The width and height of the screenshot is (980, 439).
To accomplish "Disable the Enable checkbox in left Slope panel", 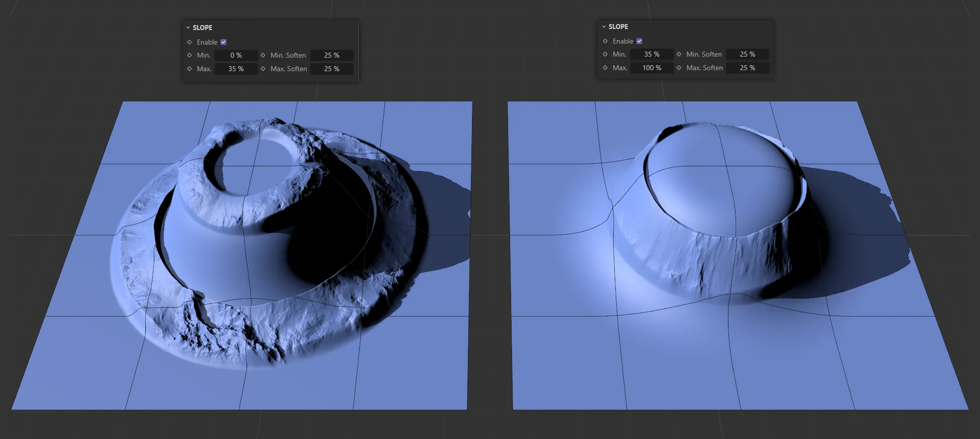I will pos(223,42).
